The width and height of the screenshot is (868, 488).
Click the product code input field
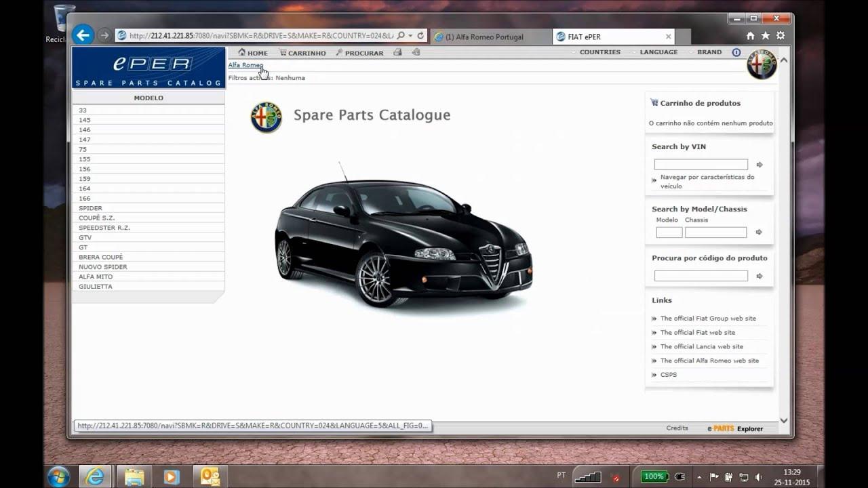click(x=701, y=276)
